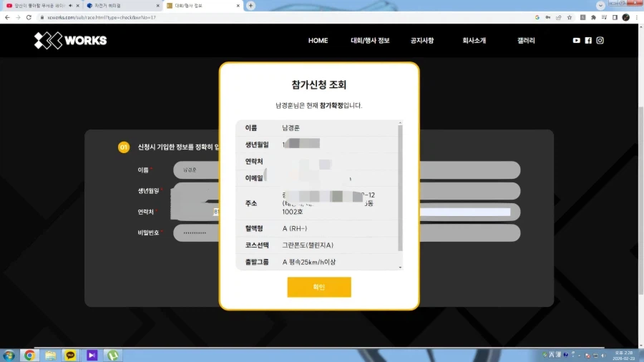
Task: Open the Facebook page icon
Action: point(588,40)
